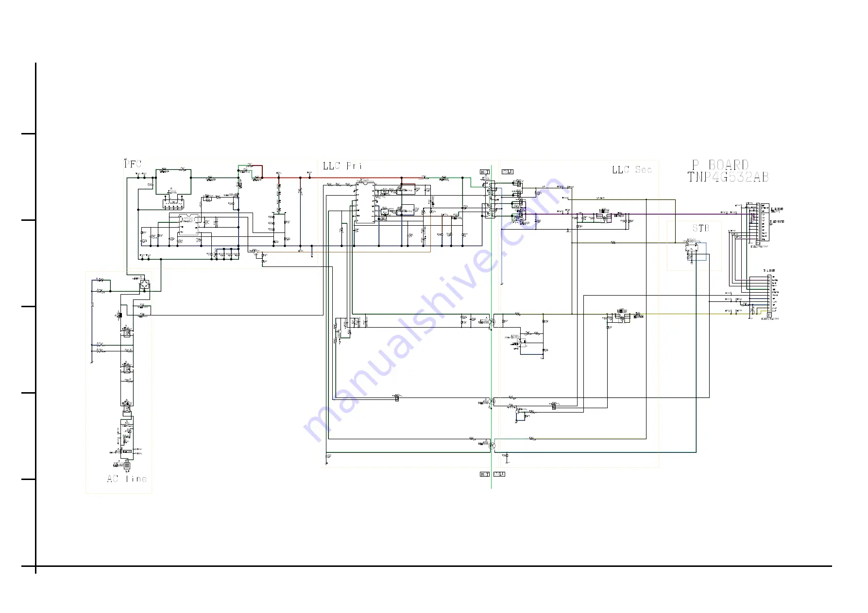868x613 pixels.
Task: Click the bridge rectifier diamond symbol
Action: (x=145, y=284)
